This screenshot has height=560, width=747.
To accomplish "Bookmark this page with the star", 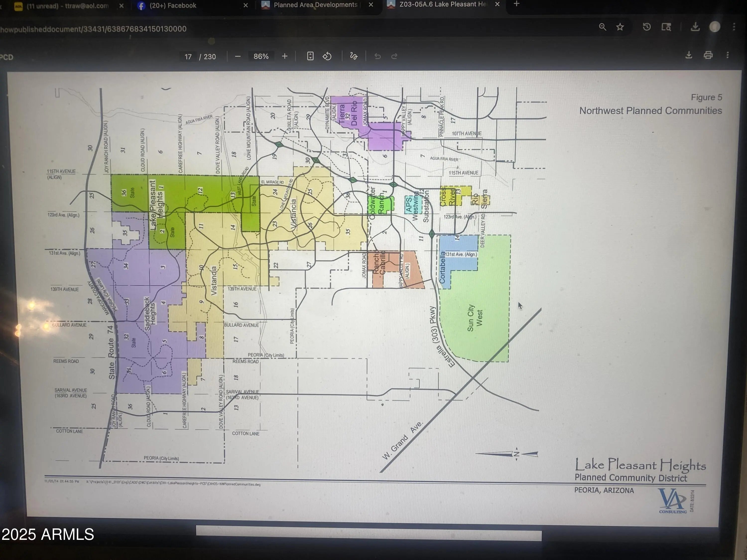I will coord(620,27).
